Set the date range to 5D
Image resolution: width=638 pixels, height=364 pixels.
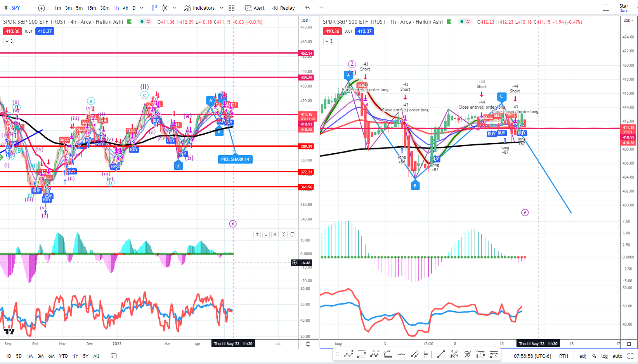(19, 356)
